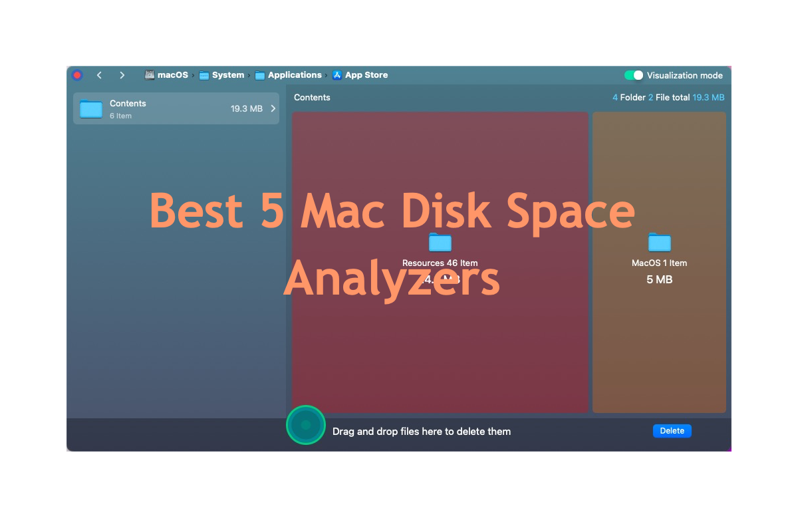Select the red Resources treemap block

click(440, 262)
